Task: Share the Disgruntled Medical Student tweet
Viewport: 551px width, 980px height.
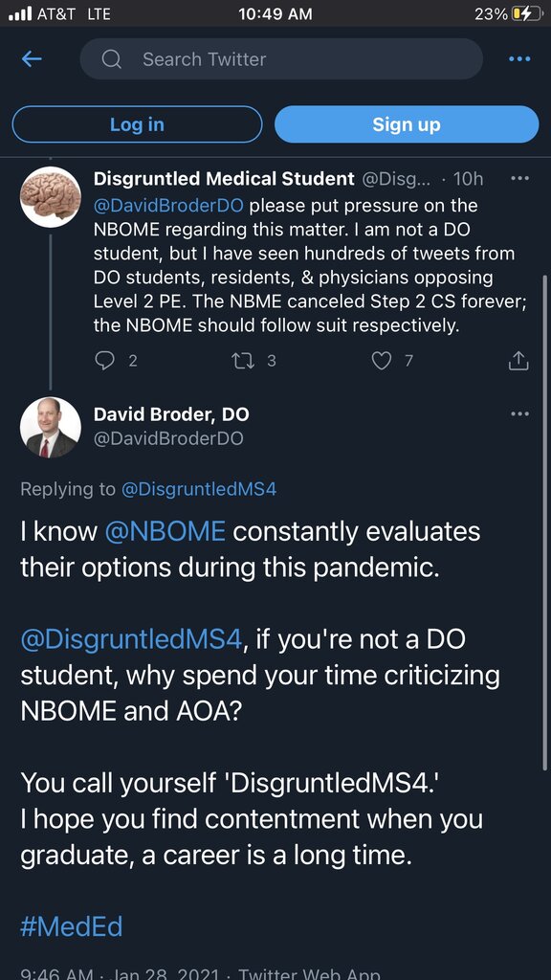Action: [518, 361]
